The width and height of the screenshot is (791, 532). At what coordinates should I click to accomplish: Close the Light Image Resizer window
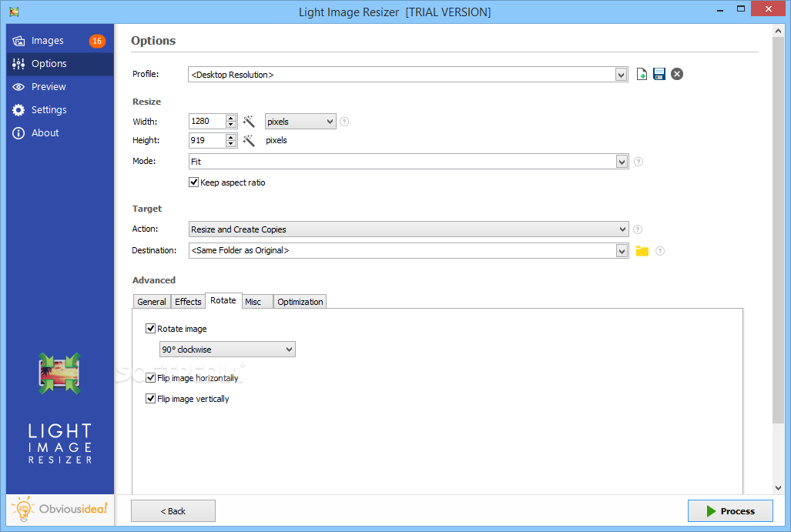coord(769,9)
